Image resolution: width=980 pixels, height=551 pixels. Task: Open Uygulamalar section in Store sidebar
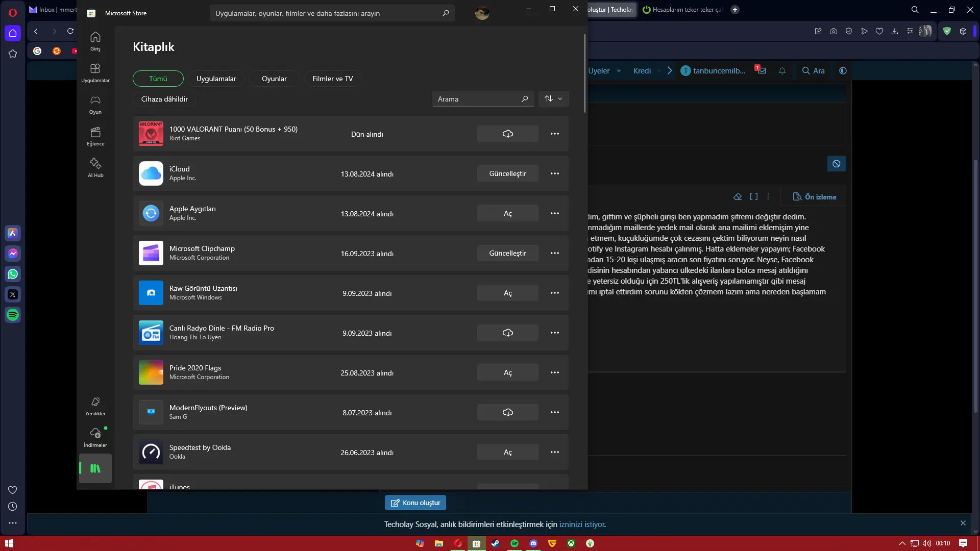[x=95, y=73]
